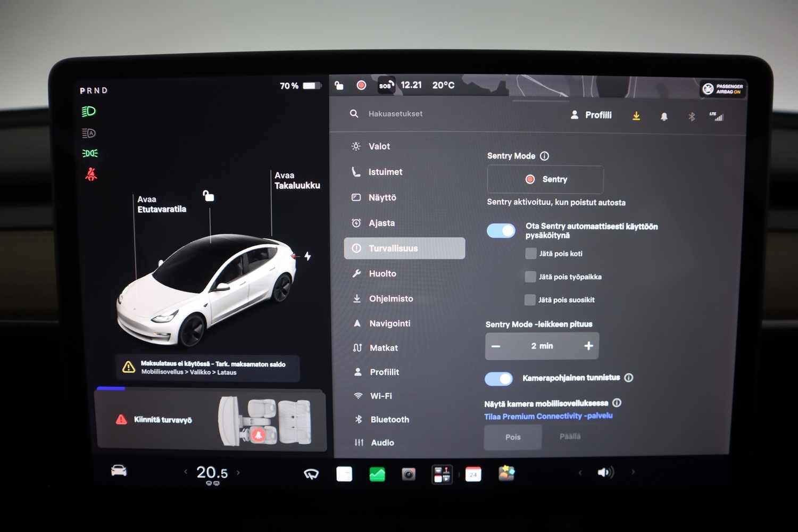Check the 'Jätä pois suosikit' box
This screenshot has width=798, height=532.
click(530, 300)
